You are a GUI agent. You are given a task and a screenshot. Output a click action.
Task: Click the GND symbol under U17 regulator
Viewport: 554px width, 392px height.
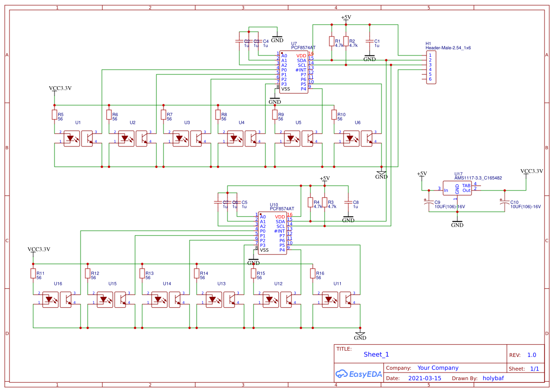pos(457,223)
